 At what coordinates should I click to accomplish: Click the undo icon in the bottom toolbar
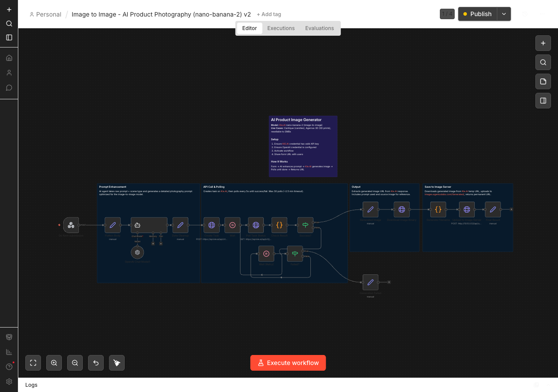point(95,362)
